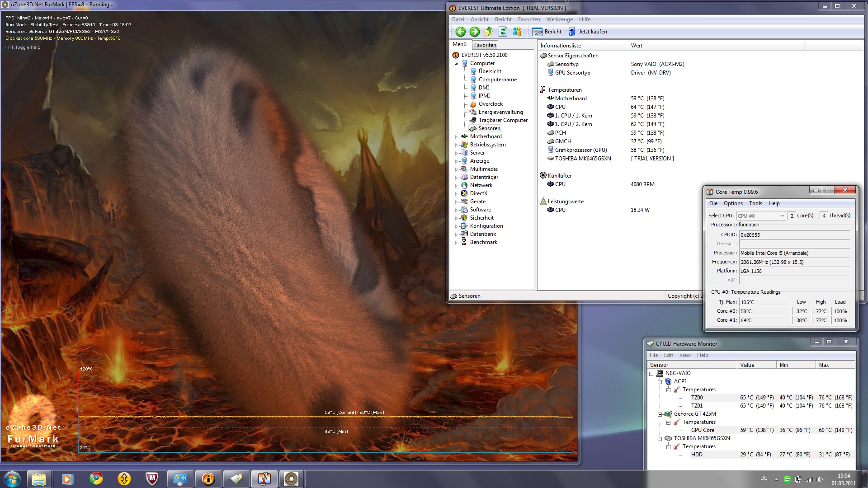Viewport: 868px width, 488px height.
Task: Open the Bericht report wizard button
Action: (x=547, y=32)
